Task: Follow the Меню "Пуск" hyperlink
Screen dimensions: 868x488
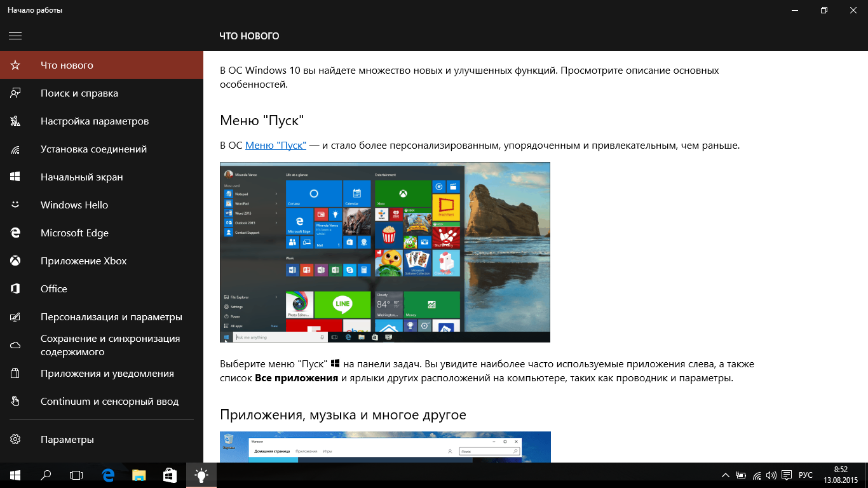Action: click(x=276, y=146)
